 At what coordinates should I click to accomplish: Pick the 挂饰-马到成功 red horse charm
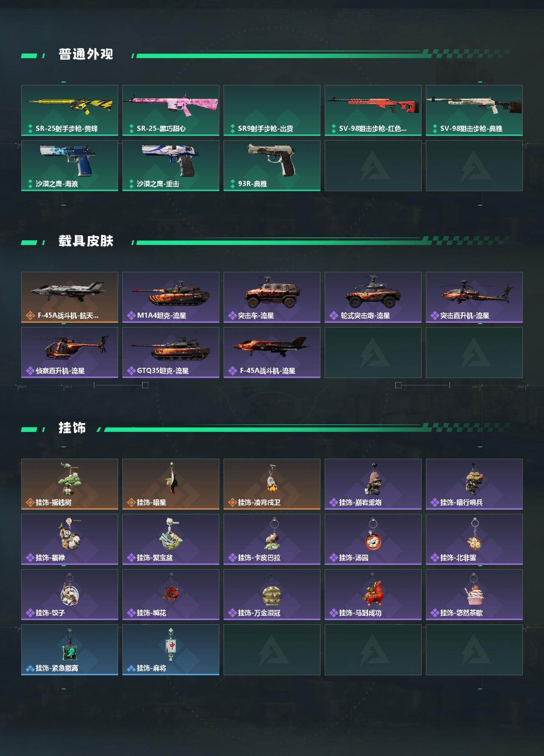click(373, 595)
